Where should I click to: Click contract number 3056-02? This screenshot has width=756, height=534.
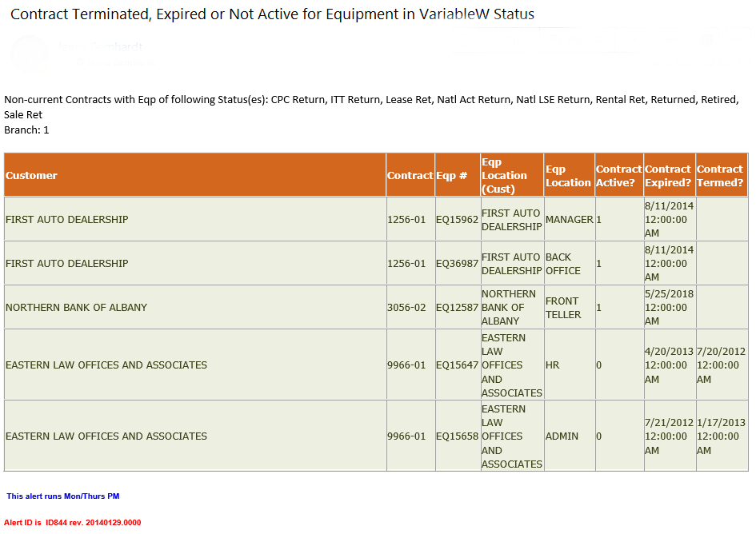406,308
